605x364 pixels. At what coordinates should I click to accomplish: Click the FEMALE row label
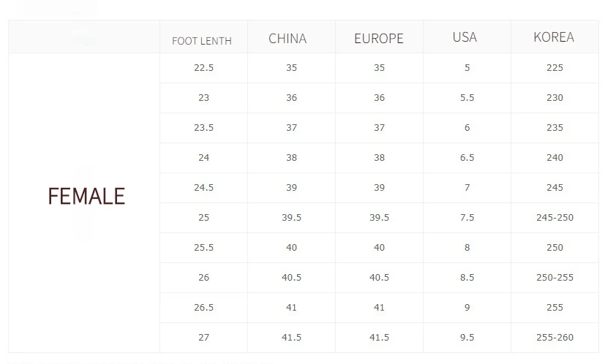point(86,196)
